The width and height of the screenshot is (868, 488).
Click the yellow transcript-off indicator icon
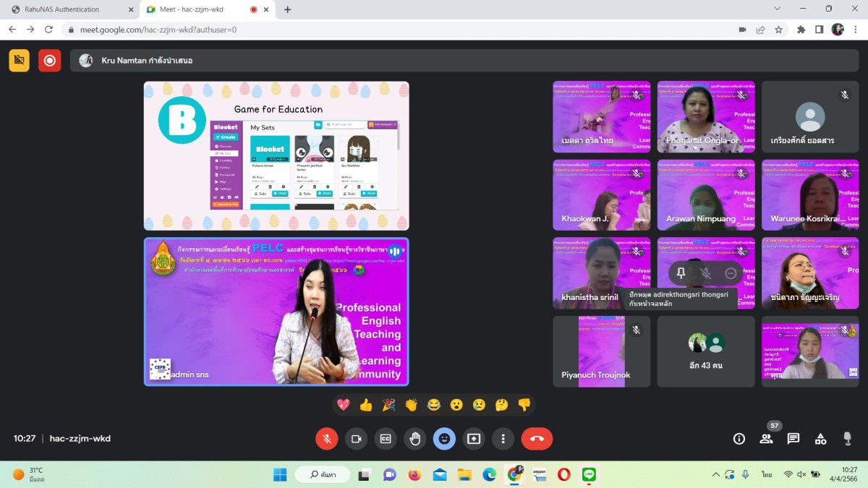20,61
